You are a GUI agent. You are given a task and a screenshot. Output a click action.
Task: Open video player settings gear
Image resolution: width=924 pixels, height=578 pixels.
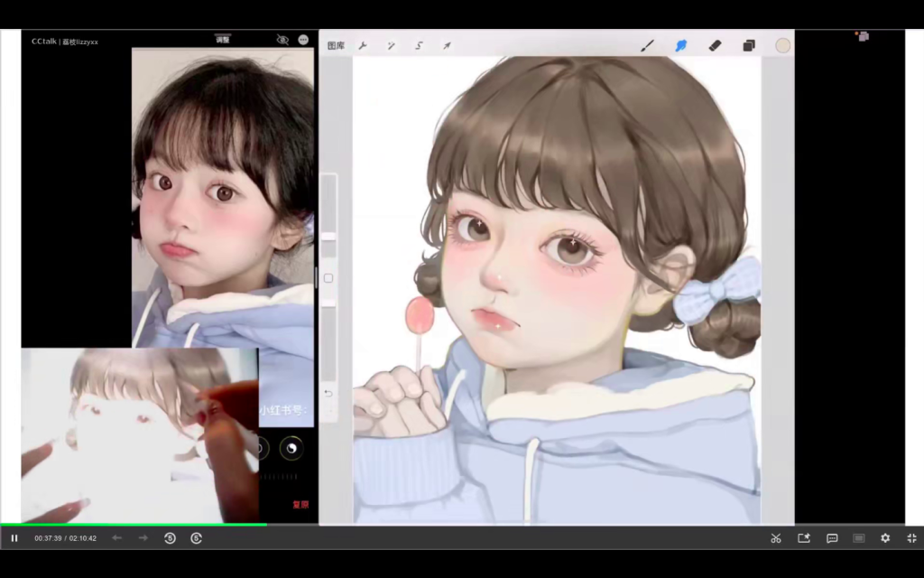[885, 538]
